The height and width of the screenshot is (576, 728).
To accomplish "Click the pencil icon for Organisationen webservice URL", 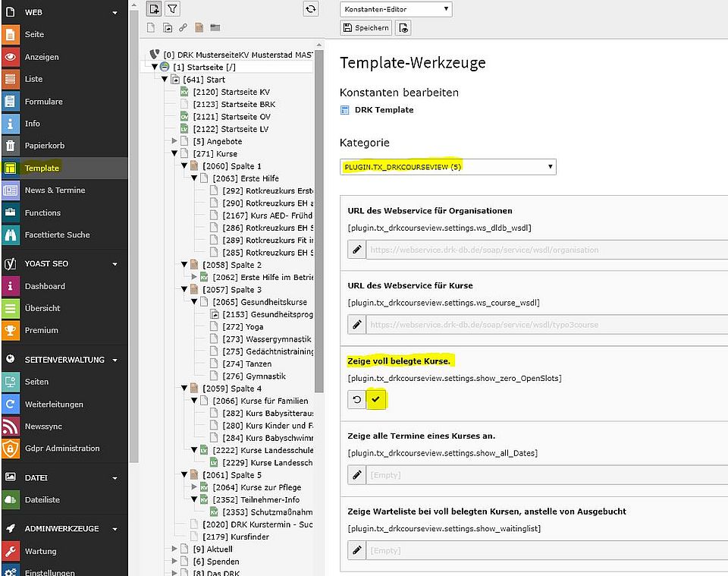I will coord(356,249).
